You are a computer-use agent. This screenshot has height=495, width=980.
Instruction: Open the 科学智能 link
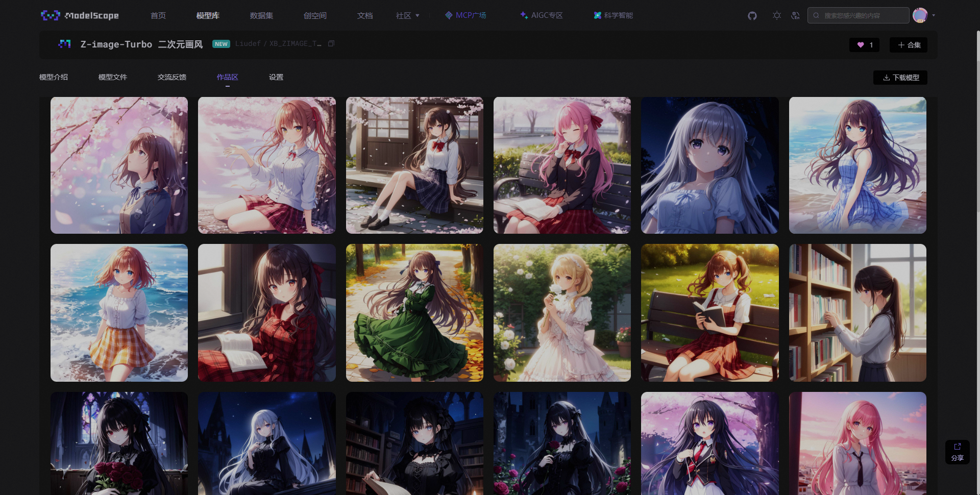[x=613, y=15]
